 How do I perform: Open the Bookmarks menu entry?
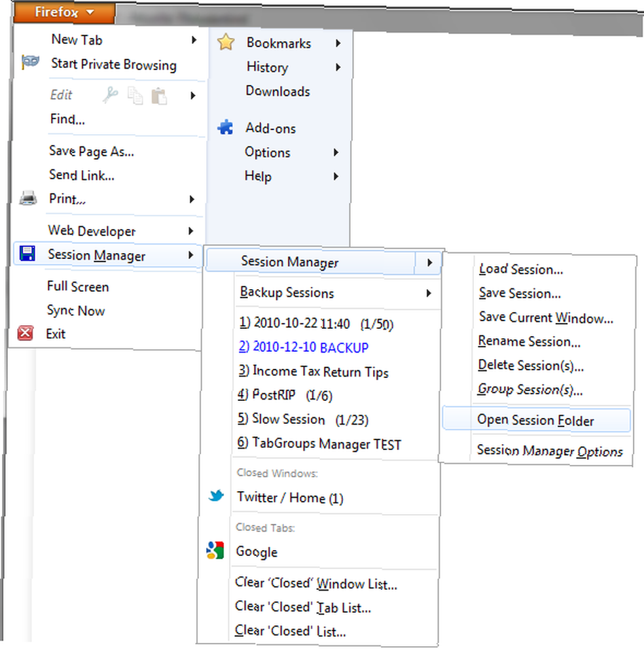[x=279, y=43]
